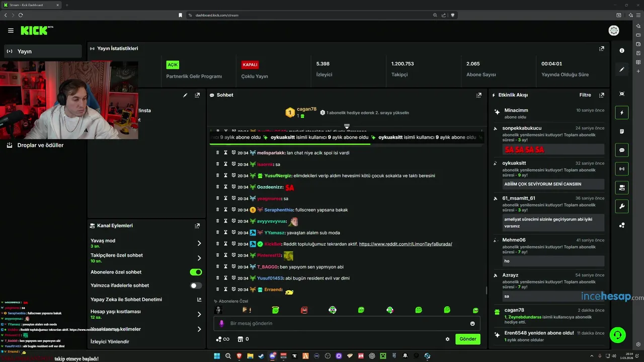Viewport: 644px width, 362px height.
Task: Delete melisparlakk's chat message with trash icon
Action: pyautogui.click(x=218, y=153)
